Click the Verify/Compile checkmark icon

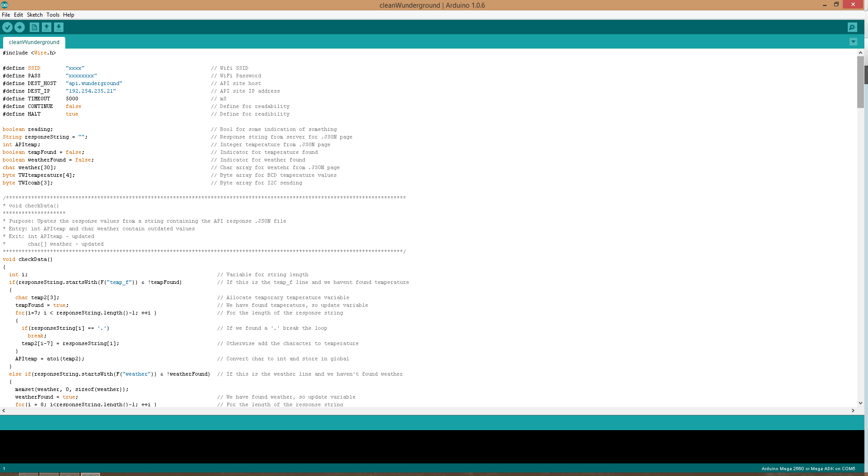pos(7,27)
